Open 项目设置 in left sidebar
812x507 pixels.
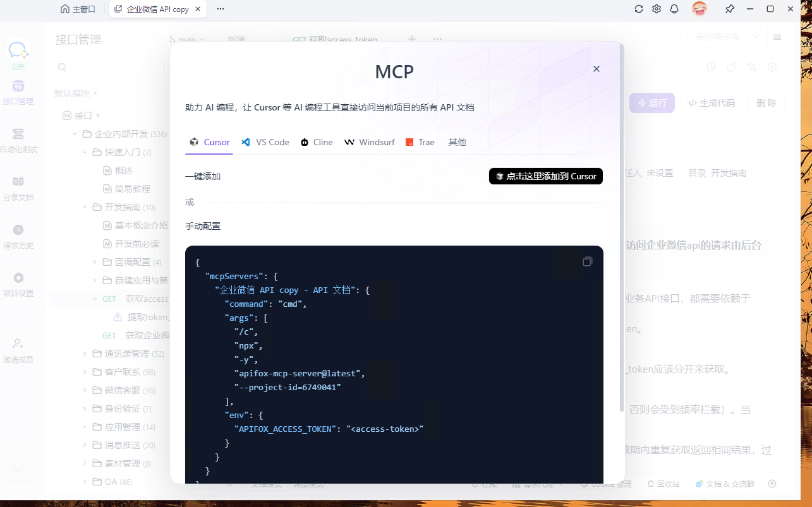coord(18,285)
